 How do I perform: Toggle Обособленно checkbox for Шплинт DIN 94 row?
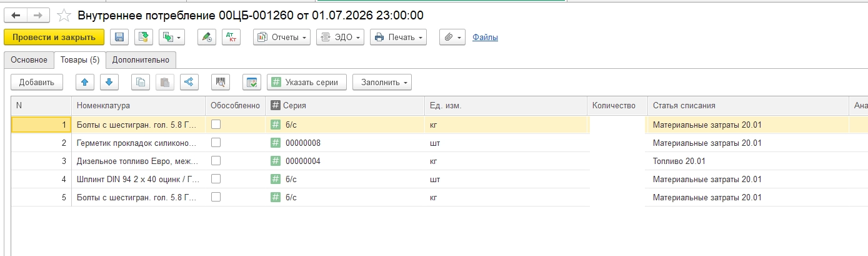coord(216,179)
